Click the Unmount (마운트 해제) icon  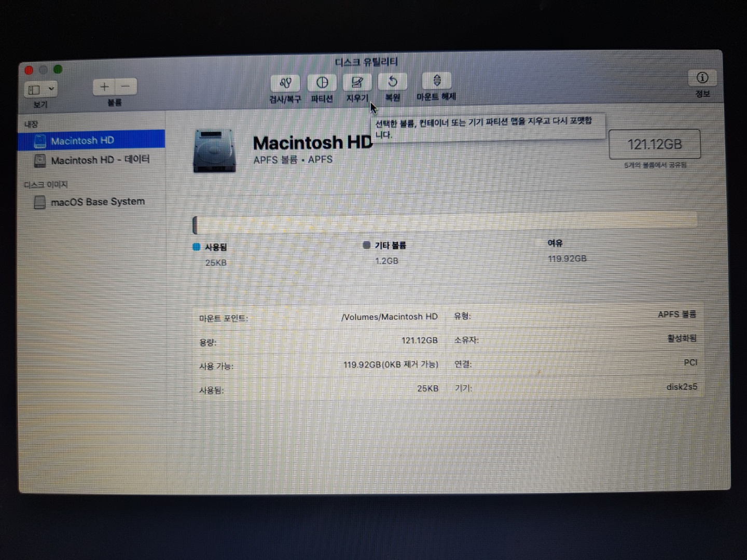[x=437, y=80]
